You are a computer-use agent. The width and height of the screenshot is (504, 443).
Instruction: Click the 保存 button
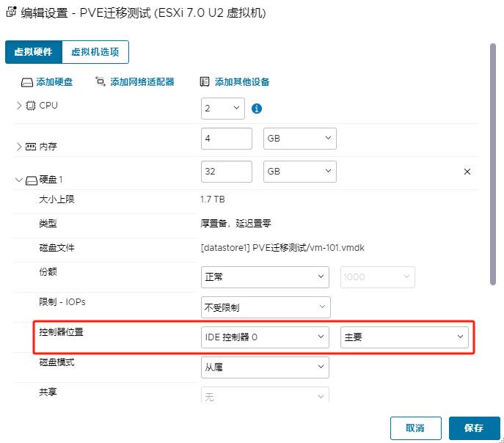click(473, 428)
